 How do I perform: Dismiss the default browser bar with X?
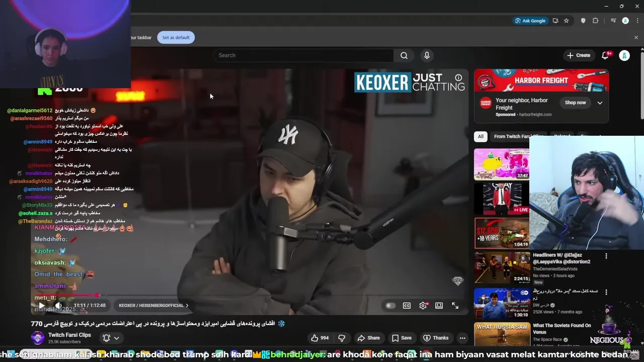point(636,37)
